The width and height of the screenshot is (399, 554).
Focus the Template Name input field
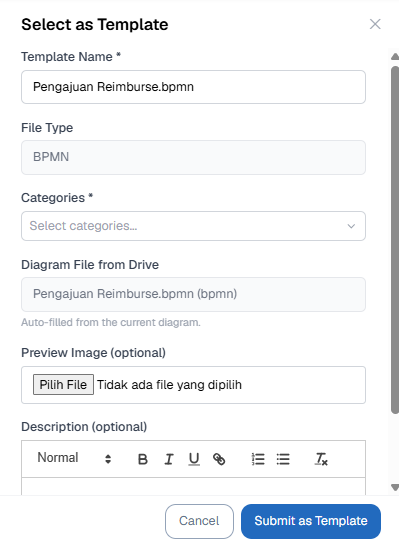coord(193,87)
